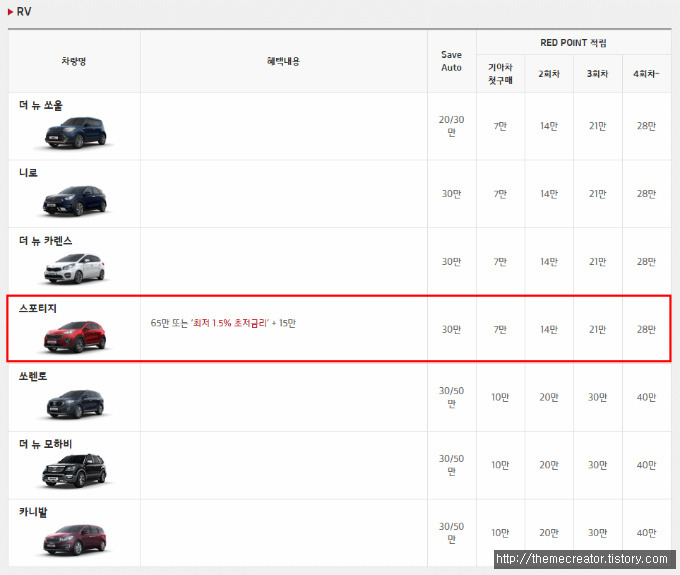Click the 30만 Save Auto value for 스포티지
Image resolution: width=680 pixels, height=575 pixels.
[451, 330]
